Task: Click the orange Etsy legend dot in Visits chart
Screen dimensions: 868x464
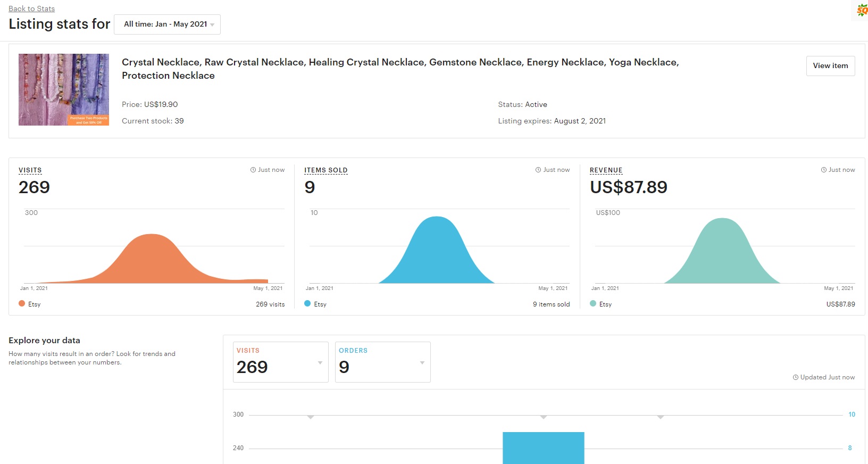Action: (22, 303)
